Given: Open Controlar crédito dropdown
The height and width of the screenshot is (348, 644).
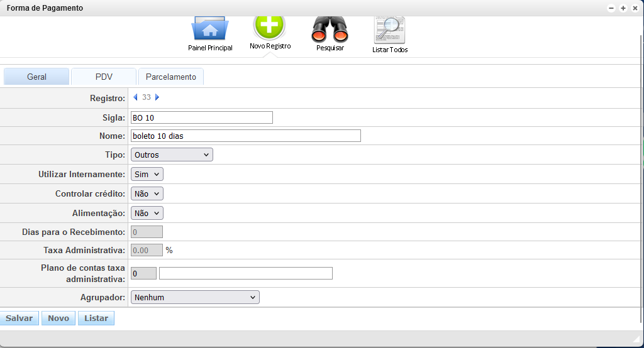Looking at the screenshot, I should (x=147, y=193).
